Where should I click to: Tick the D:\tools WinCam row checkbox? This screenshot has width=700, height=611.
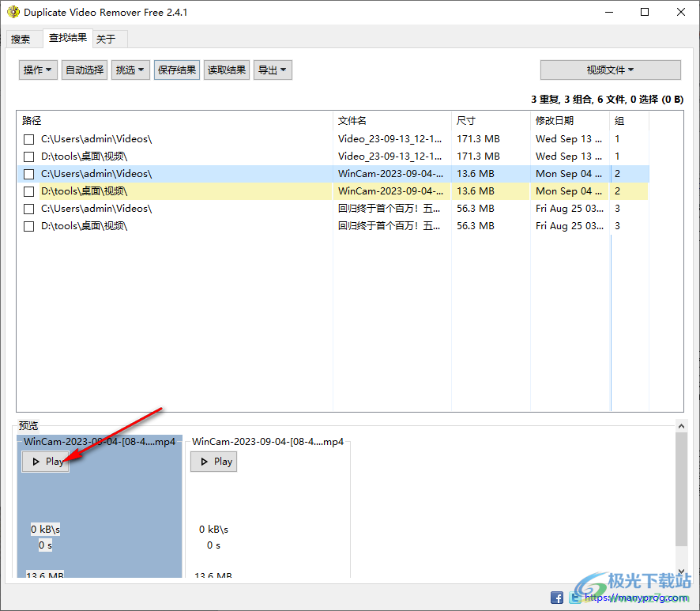click(x=29, y=191)
